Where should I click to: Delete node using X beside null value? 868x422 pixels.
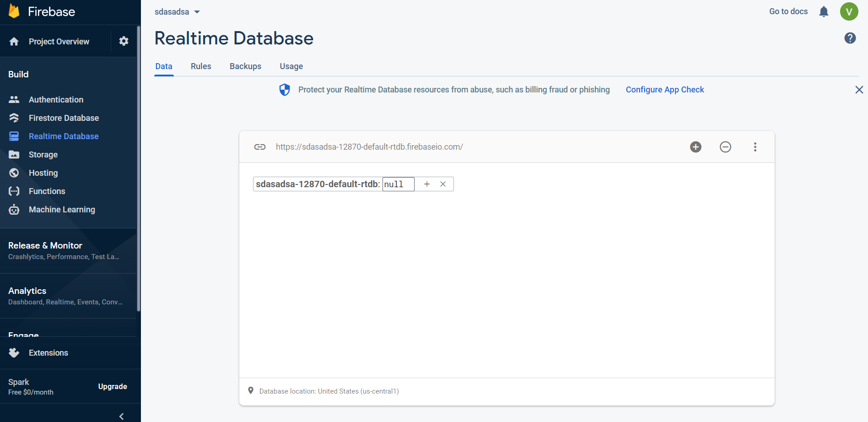point(443,184)
